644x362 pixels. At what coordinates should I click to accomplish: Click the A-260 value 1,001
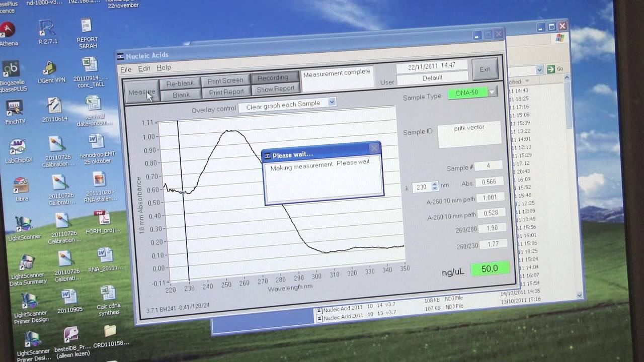[x=490, y=198]
